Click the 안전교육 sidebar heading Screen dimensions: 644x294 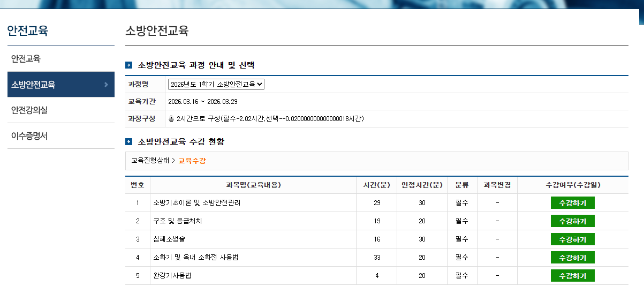(x=28, y=31)
